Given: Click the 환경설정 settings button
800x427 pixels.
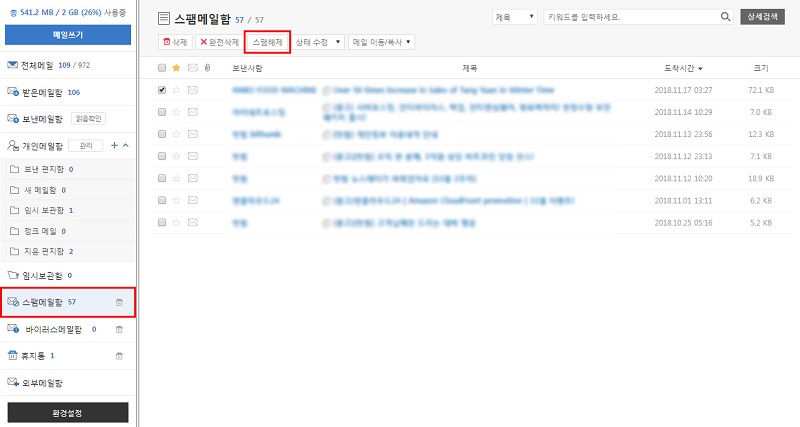Looking at the screenshot, I should point(68,413).
